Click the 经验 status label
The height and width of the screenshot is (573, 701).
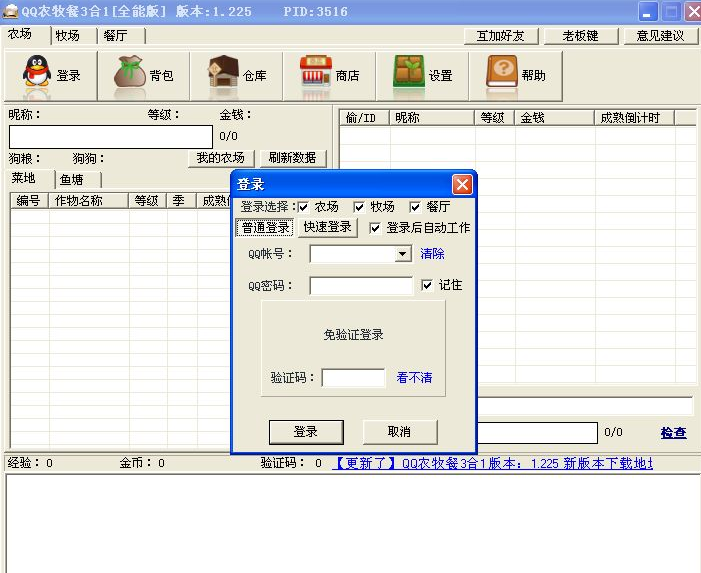pos(23,463)
